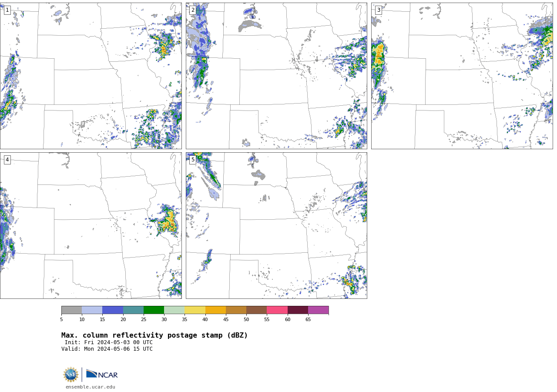The width and height of the screenshot is (557, 392).
Task: Click the brown 50-55 dBZ swatch
Action: point(256,310)
